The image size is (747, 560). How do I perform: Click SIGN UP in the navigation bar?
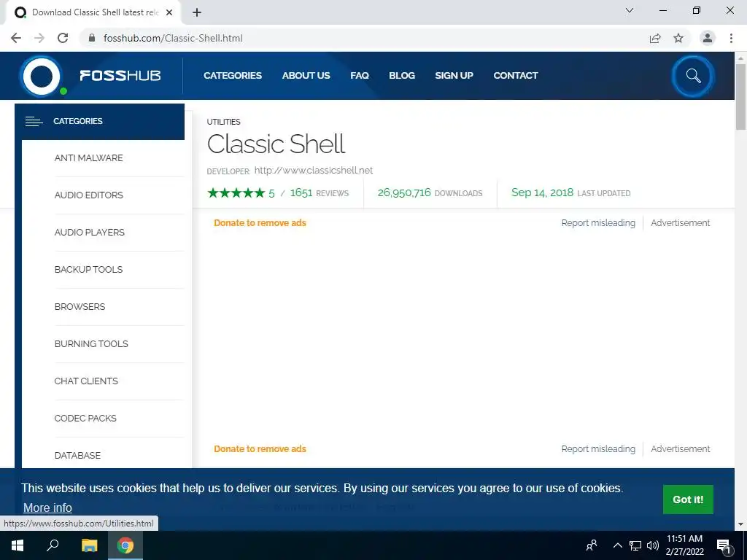pos(454,75)
